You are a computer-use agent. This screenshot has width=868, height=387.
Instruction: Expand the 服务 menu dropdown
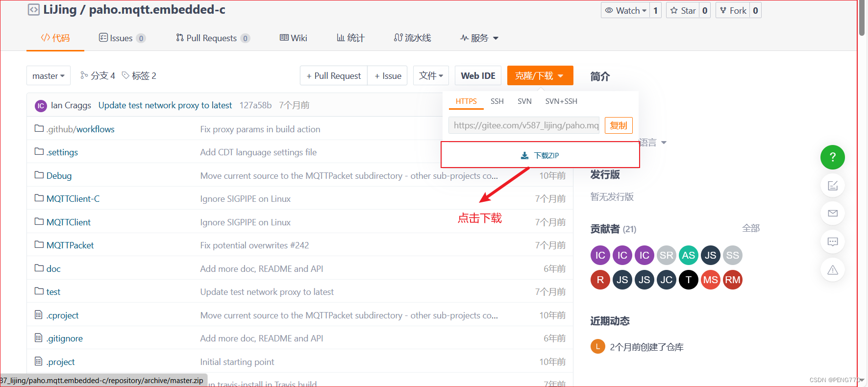coord(479,38)
